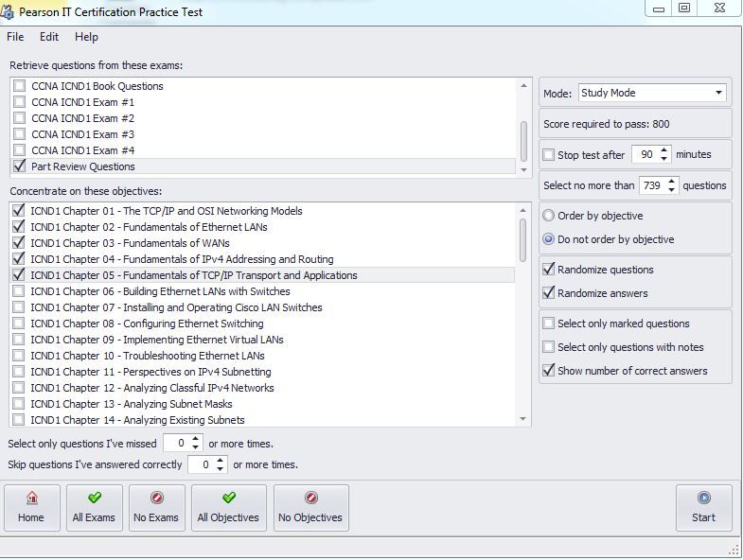Check ICND1 Chapter 12 objective checkbox
This screenshot has width=743, height=560.
[x=19, y=388]
